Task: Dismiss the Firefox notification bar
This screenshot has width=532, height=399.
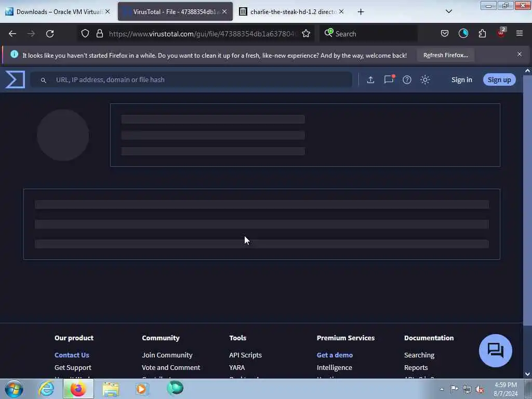Action: 520,54
